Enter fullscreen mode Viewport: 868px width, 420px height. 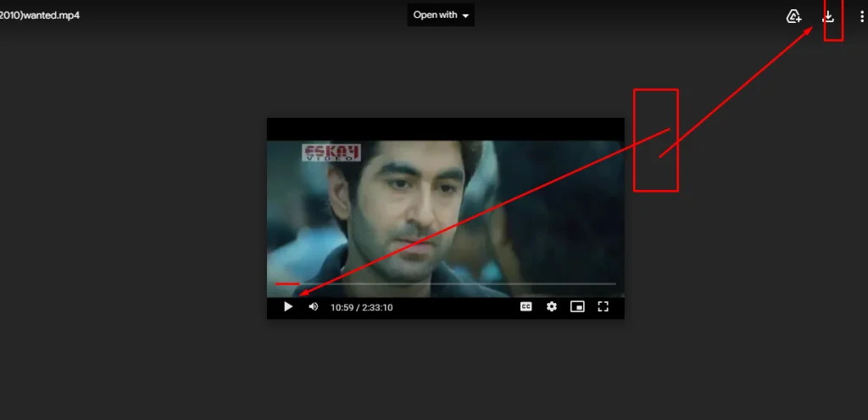click(604, 306)
